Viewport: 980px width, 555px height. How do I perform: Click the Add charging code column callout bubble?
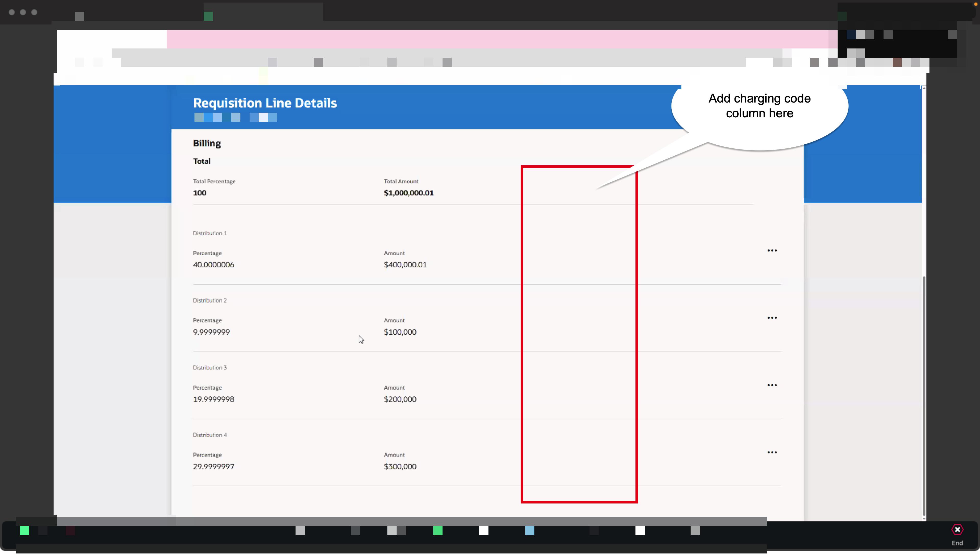click(x=759, y=106)
